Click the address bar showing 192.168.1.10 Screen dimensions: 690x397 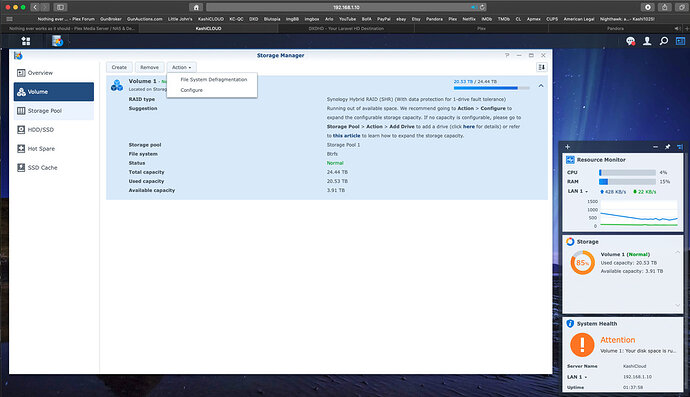pyautogui.click(x=346, y=7)
